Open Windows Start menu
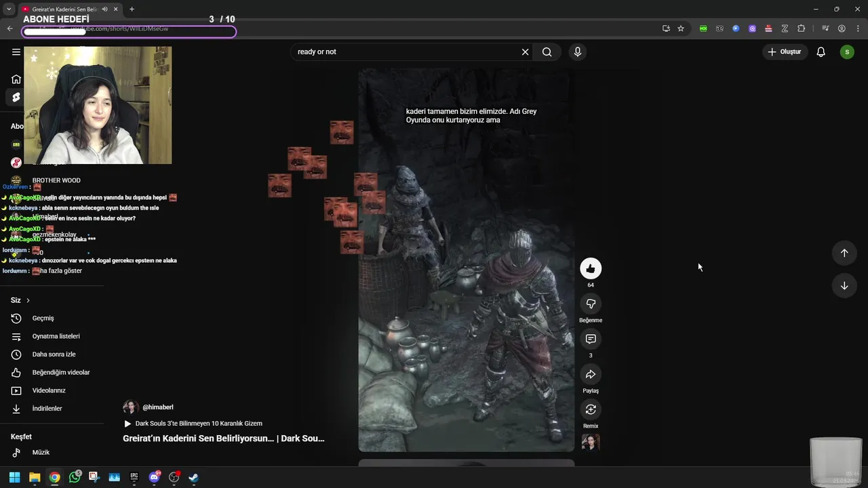 [14, 477]
